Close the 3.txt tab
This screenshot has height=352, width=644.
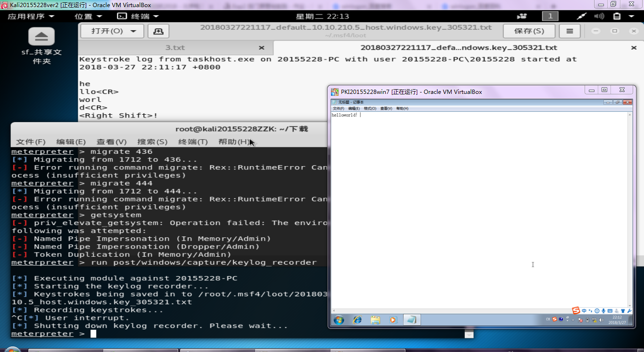tap(262, 48)
